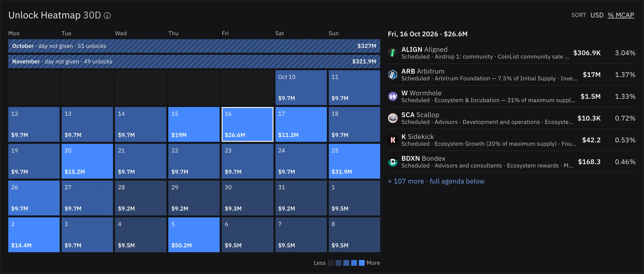Click the $321.9M November total
The height and width of the screenshot is (274, 644).
pos(364,61)
